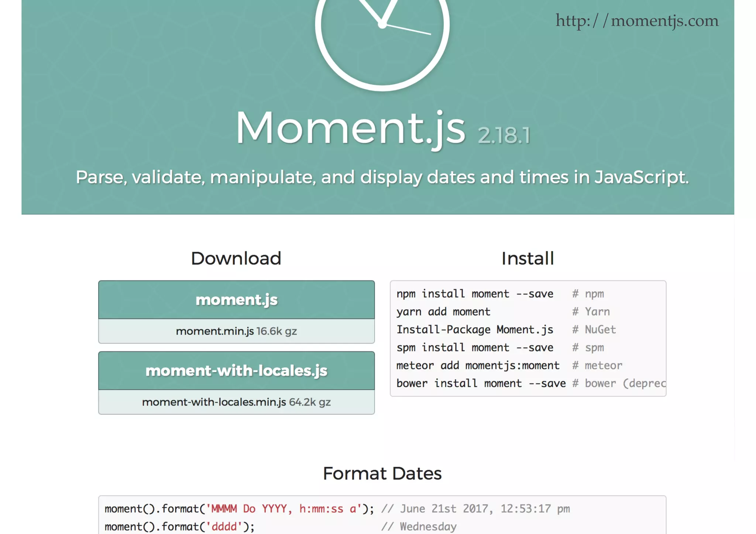
Task: Click the format('MMMM Do YYYY, h:mm:ss a') code line
Action: [x=239, y=509]
